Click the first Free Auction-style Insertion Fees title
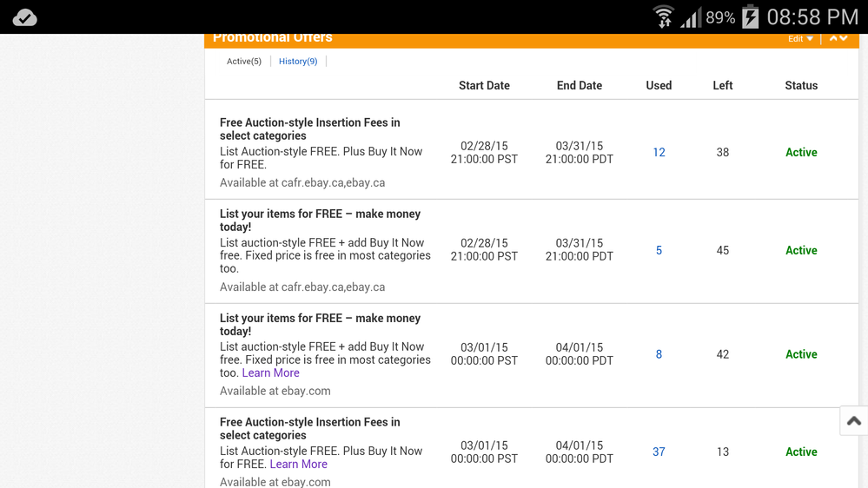 [x=310, y=129]
